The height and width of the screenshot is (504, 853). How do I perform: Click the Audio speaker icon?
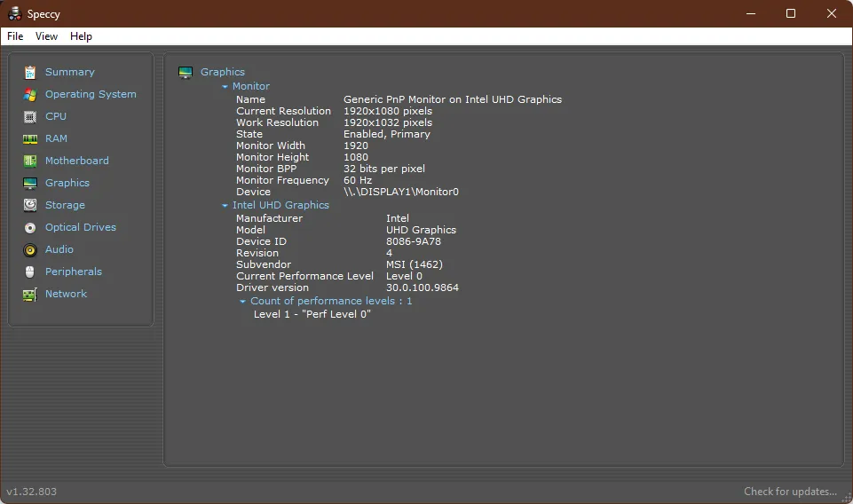[x=30, y=250]
